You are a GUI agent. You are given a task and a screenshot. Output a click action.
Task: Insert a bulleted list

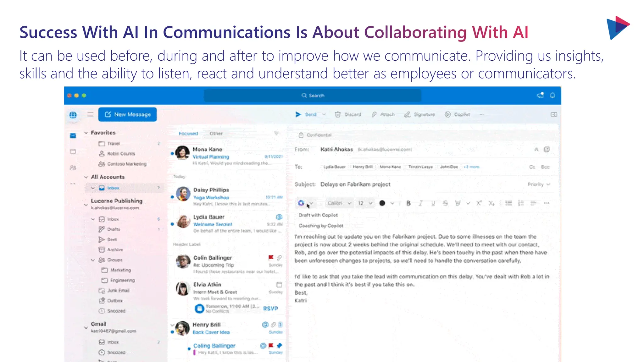(508, 203)
